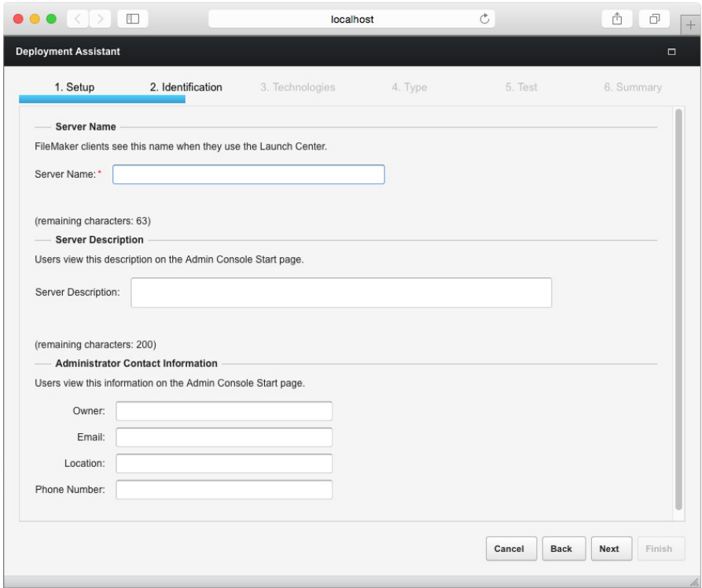The width and height of the screenshot is (702, 588).
Task: Click the localhost address bar
Action: (351, 20)
